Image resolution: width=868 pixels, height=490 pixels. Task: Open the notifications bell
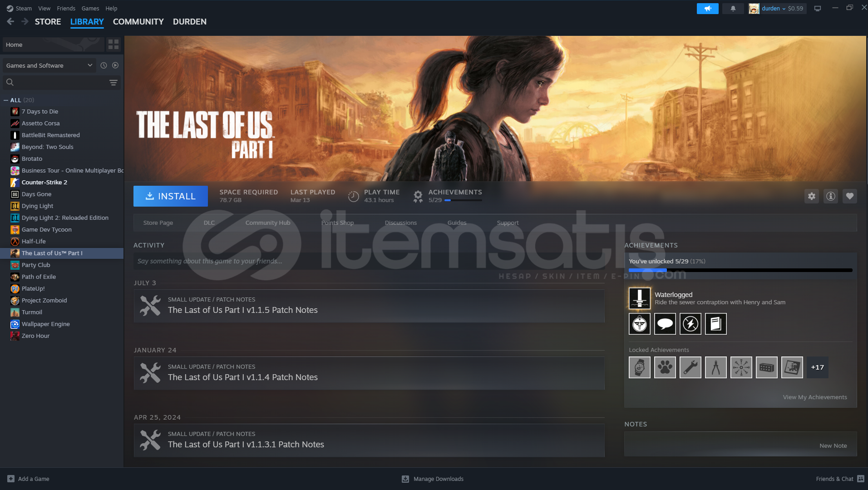733,8
